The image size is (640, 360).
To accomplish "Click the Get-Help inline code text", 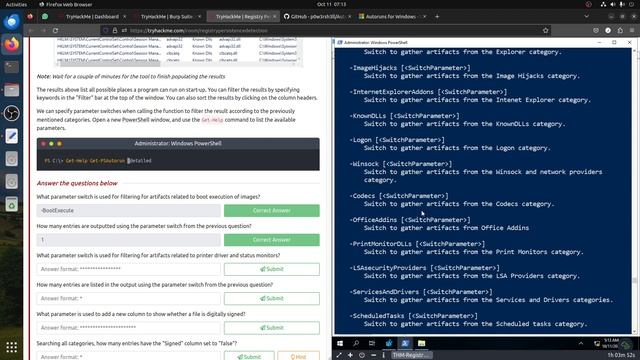I will point(212,120).
